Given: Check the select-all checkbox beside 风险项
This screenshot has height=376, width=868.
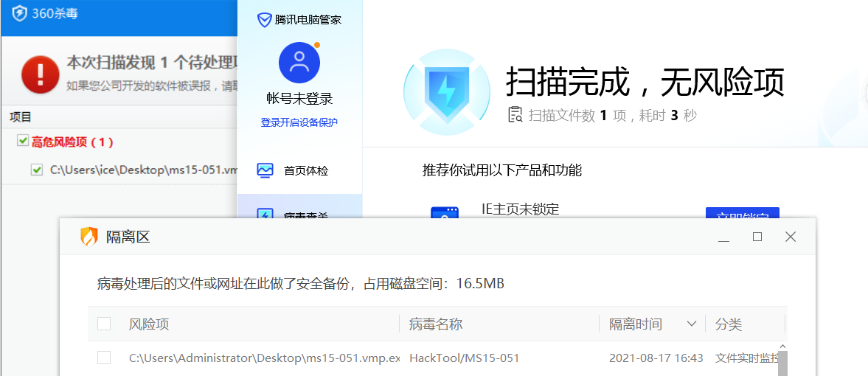Looking at the screenshot, I should (104, 324).
